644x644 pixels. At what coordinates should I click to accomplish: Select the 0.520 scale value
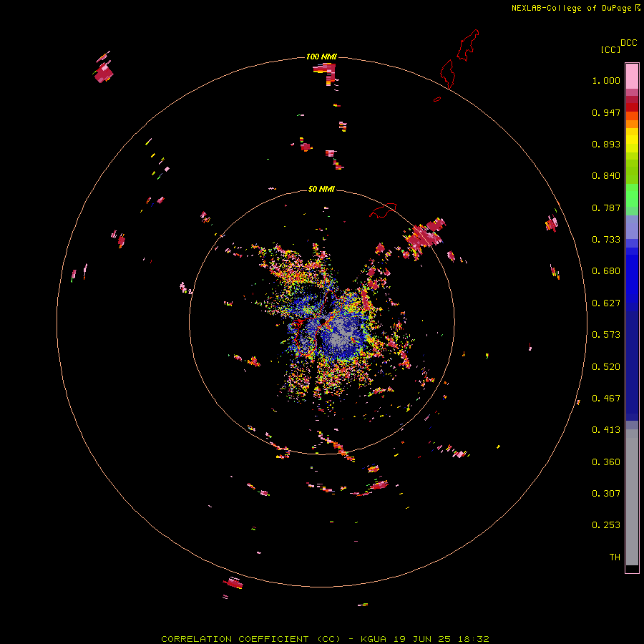click(x=606, y=367)
